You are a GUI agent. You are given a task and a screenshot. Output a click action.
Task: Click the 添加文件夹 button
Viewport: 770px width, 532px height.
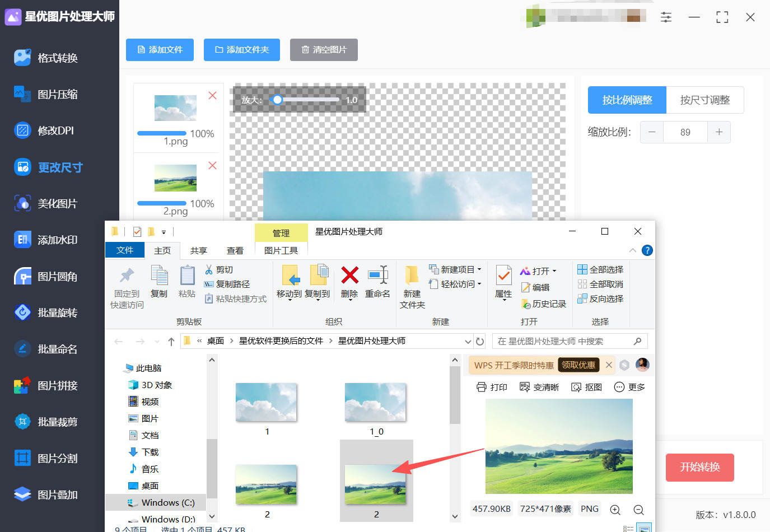[242, 50]
